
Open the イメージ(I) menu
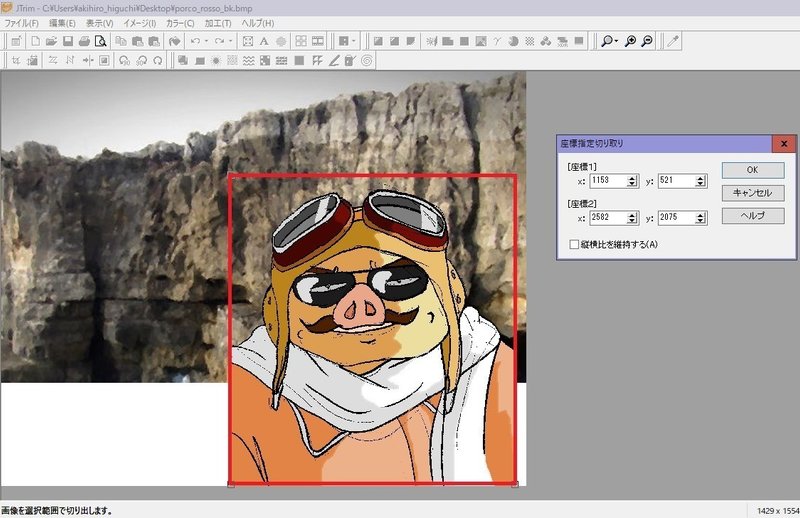[x=140, y=23]
